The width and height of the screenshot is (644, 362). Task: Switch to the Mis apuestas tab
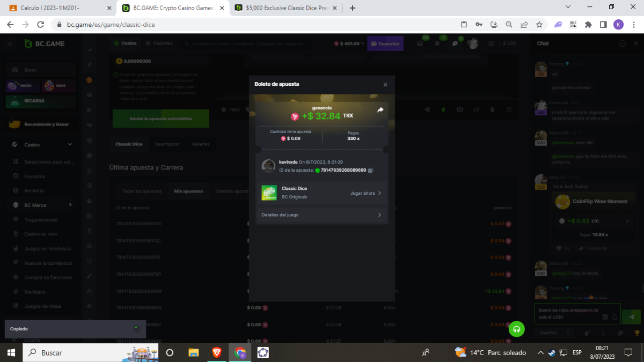point(188,191)
